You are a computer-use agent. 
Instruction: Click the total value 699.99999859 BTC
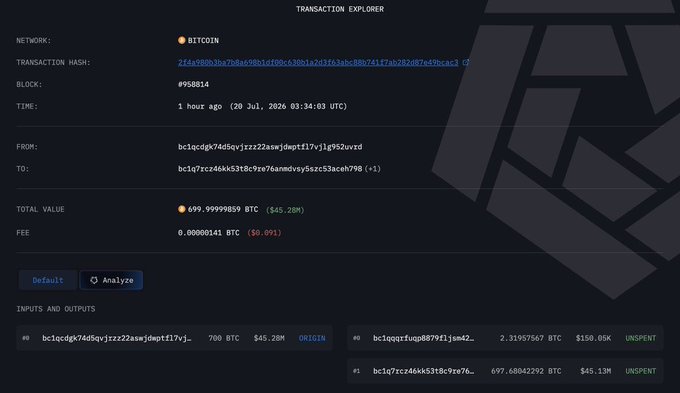(223, 210)
